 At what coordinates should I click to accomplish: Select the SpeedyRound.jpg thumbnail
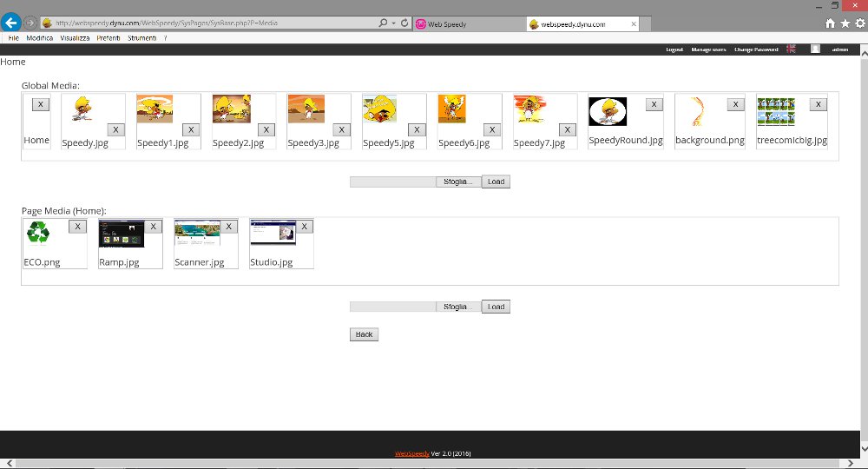[608, 111]
